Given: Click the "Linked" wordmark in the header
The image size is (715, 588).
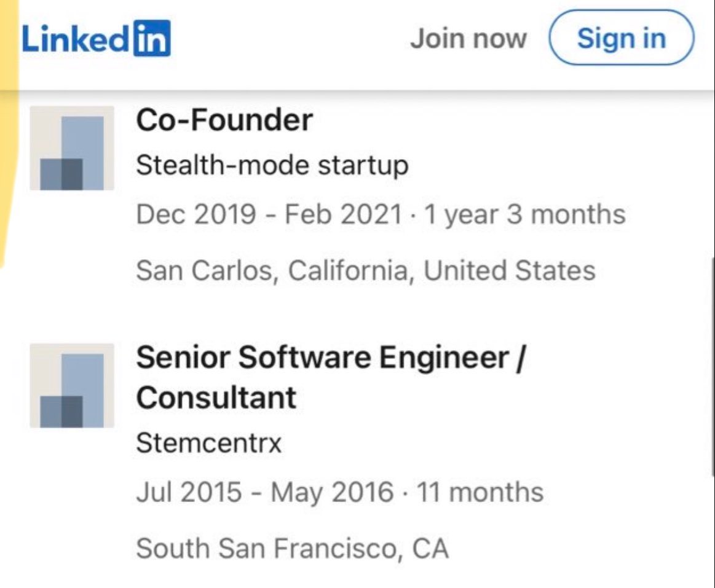Looking at the screenshot, I should point(76,39).
